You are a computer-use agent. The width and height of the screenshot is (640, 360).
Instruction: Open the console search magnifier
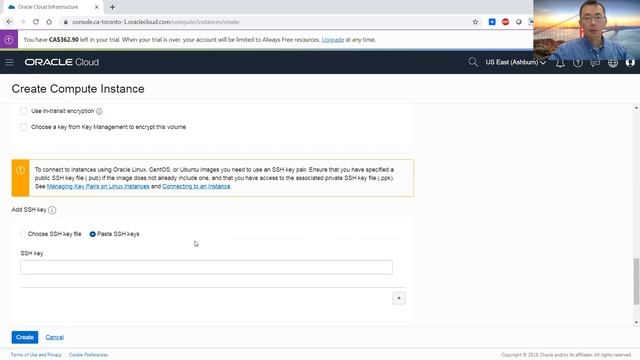pyautogui.click(x=473, y=62)
